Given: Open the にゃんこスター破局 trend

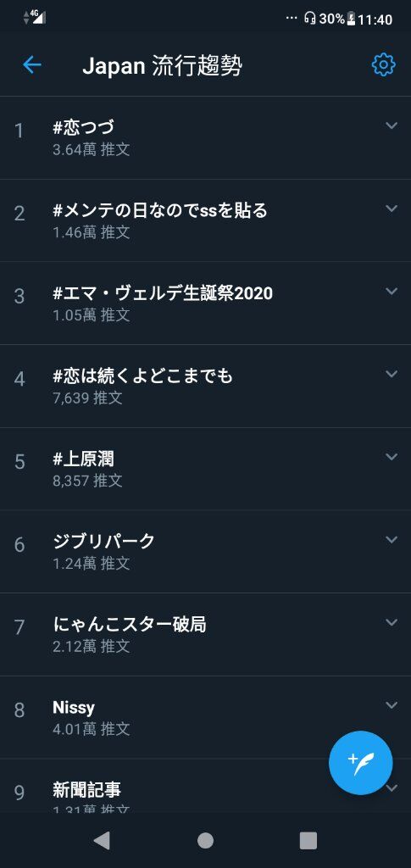Looking at the screenshot, I should click(205, 634).
